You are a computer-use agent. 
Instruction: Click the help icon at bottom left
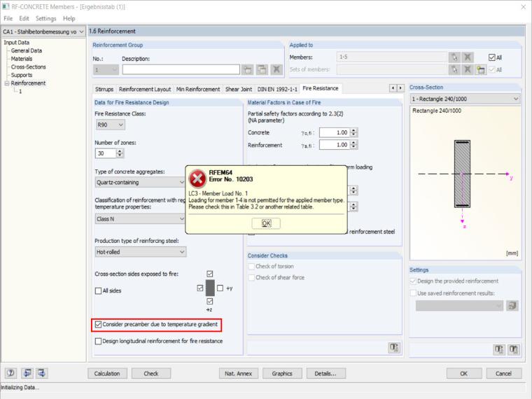point(10,373)
